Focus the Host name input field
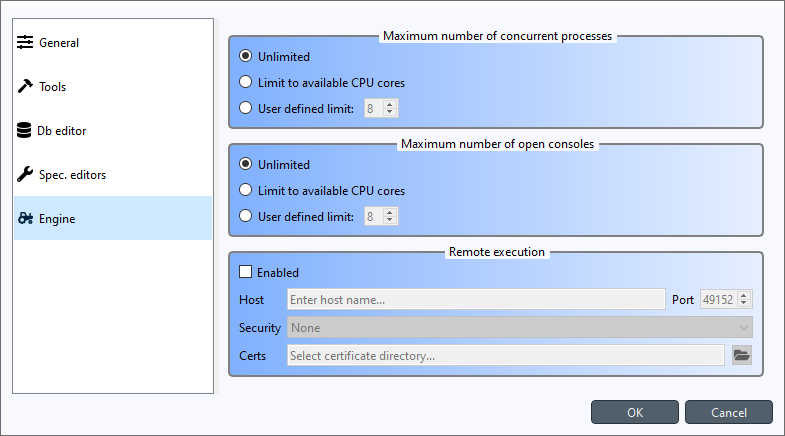Viewport: 785px width, 436px height. 476,299
